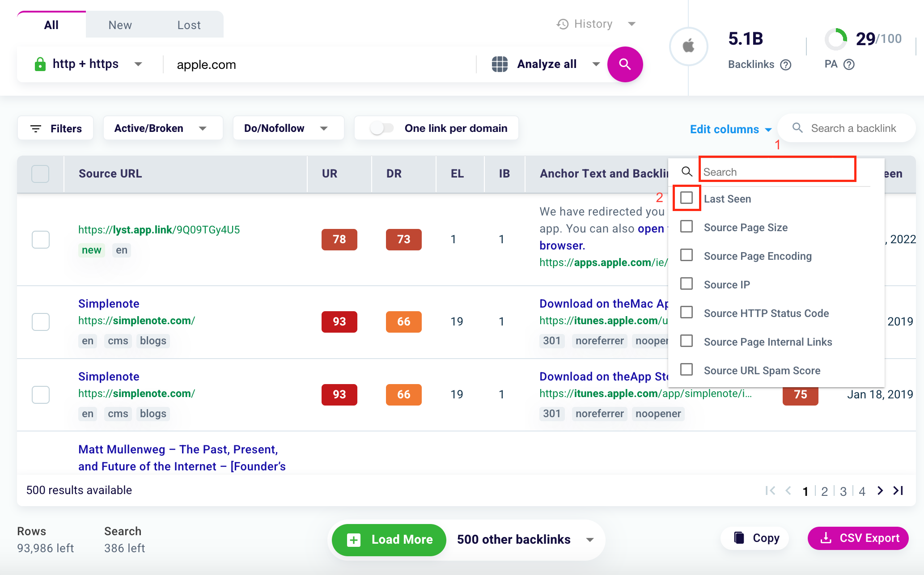The width and height of the screenshot is (924, 575).
Task: Open the 500 other backlinks dropdown
Action: coord(589,540)
